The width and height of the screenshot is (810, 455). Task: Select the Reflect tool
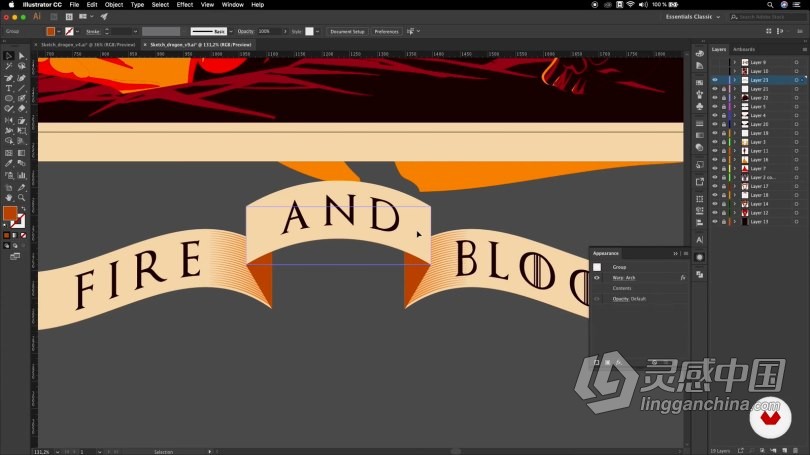[9, 120]
